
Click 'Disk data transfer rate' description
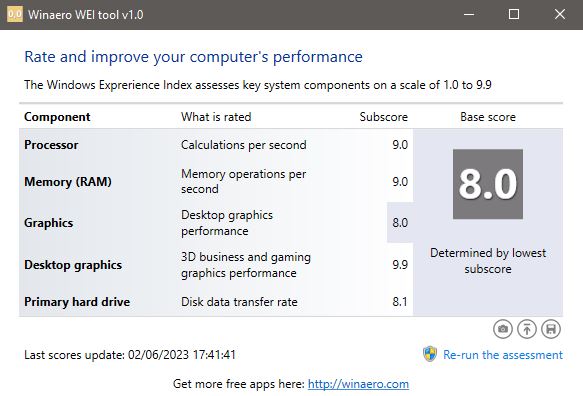[x=239, y=302]
